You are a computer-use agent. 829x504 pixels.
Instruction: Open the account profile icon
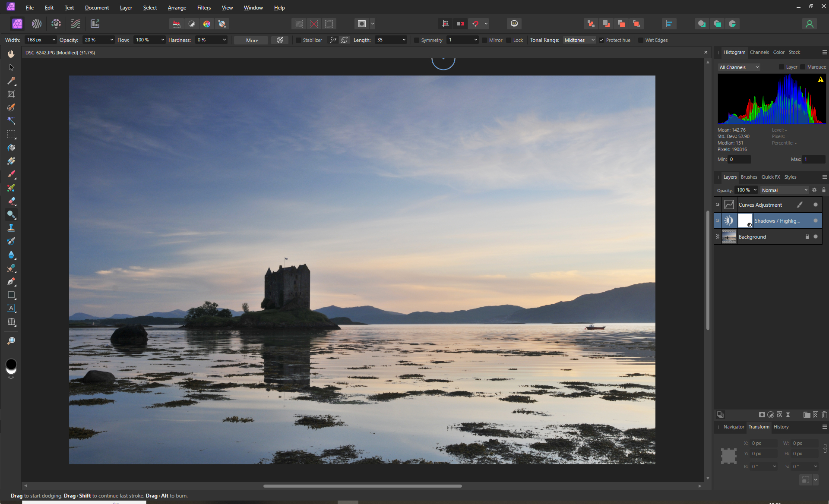point(810,24)
